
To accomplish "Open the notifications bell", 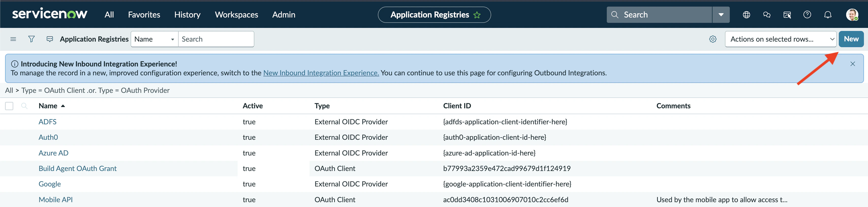I will point(828,14).
